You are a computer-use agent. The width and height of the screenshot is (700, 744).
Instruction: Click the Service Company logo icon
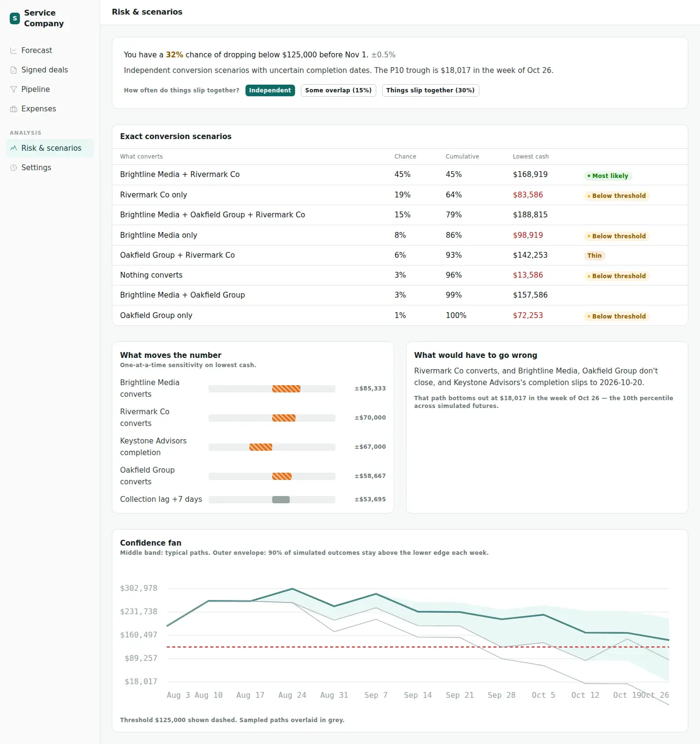(x=15, y=18)
